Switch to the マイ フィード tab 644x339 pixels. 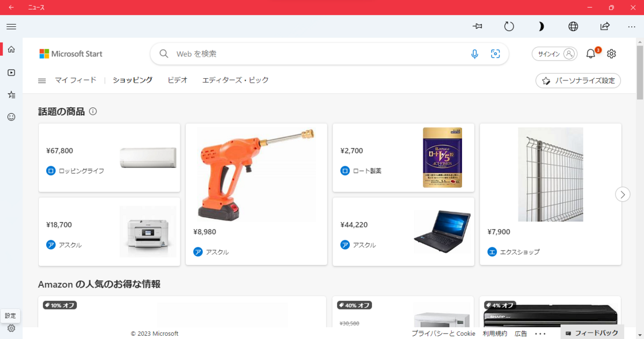click(76, 80)
